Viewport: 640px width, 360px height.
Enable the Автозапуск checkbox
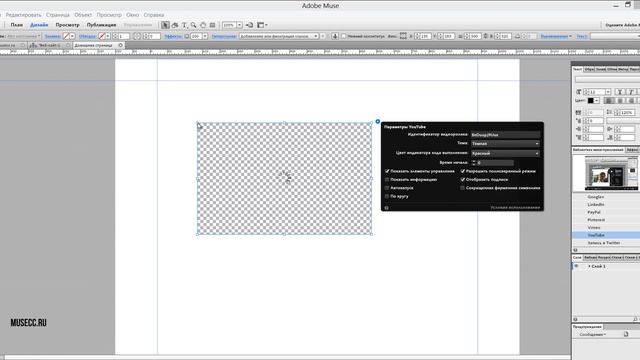pyautogui.click(x=387, y=188)
